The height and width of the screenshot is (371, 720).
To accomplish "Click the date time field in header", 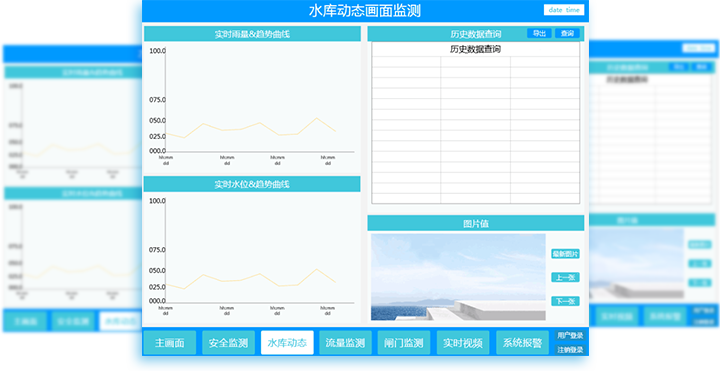I will tap(564, 10).
